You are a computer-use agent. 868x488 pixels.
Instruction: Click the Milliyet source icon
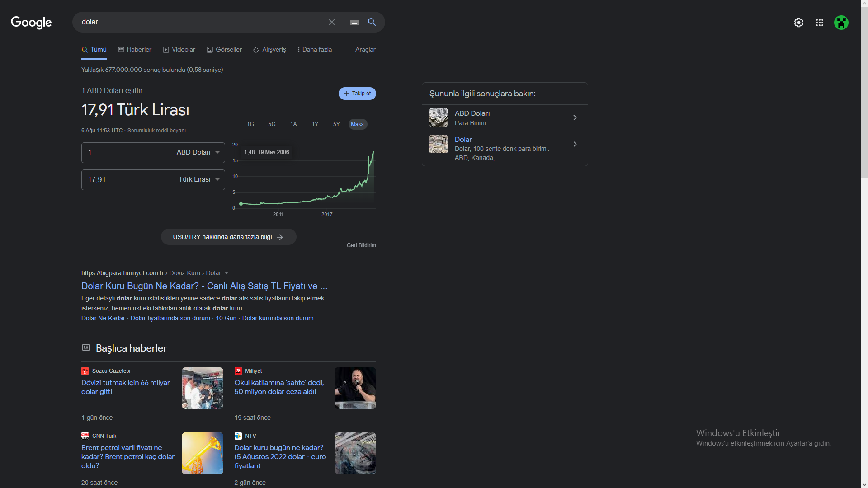(238, 371)
